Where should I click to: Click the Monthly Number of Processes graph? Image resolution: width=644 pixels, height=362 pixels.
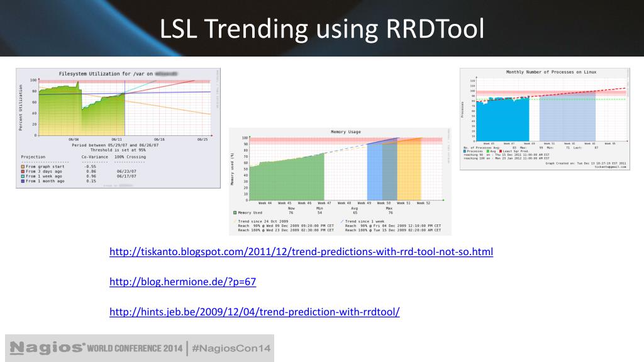click(x=545, y=119)
